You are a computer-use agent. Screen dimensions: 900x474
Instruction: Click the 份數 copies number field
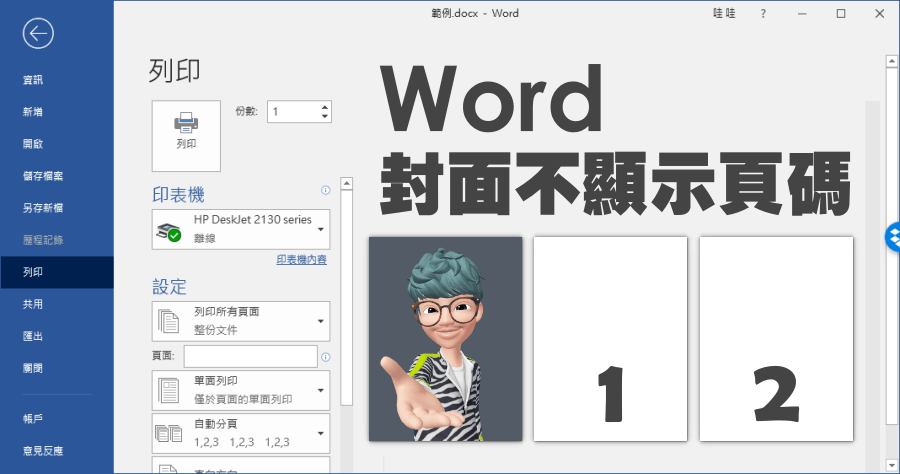pyautogui.click(x=293, y=112)
